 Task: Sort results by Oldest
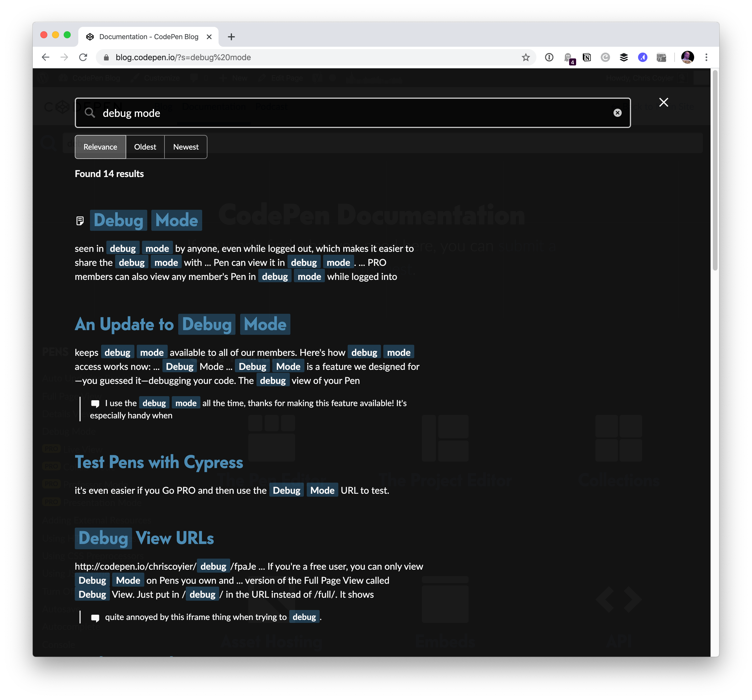tap(145, 147)
